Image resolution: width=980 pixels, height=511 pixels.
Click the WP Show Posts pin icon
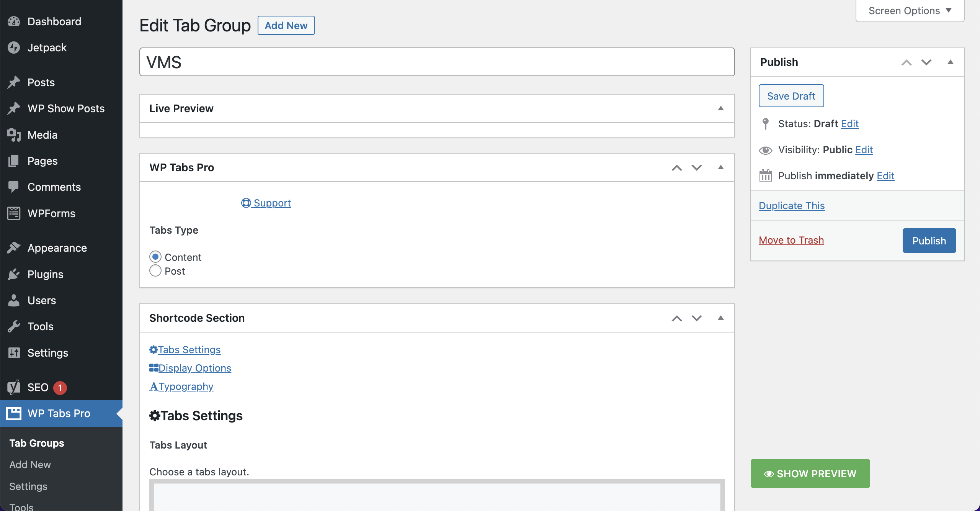(x=14, y=108)
